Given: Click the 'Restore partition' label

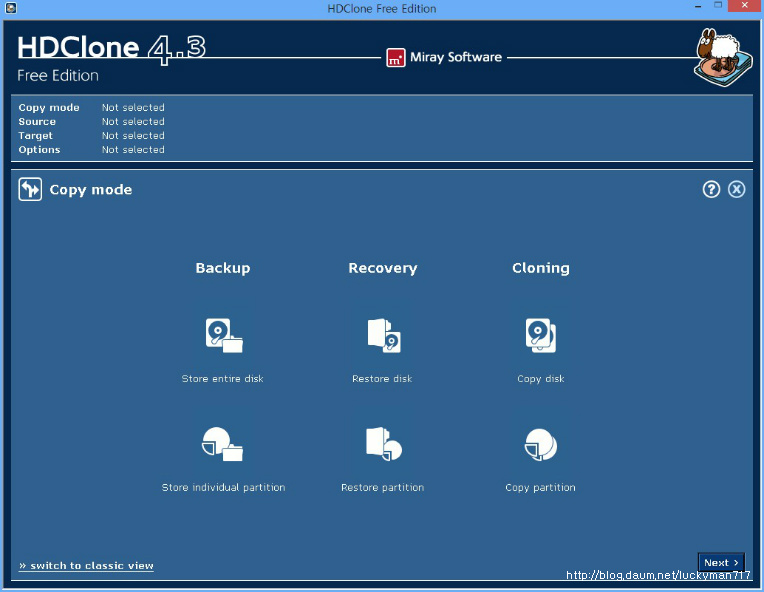Looking at the screenshot, I should (x=382, y=487).
